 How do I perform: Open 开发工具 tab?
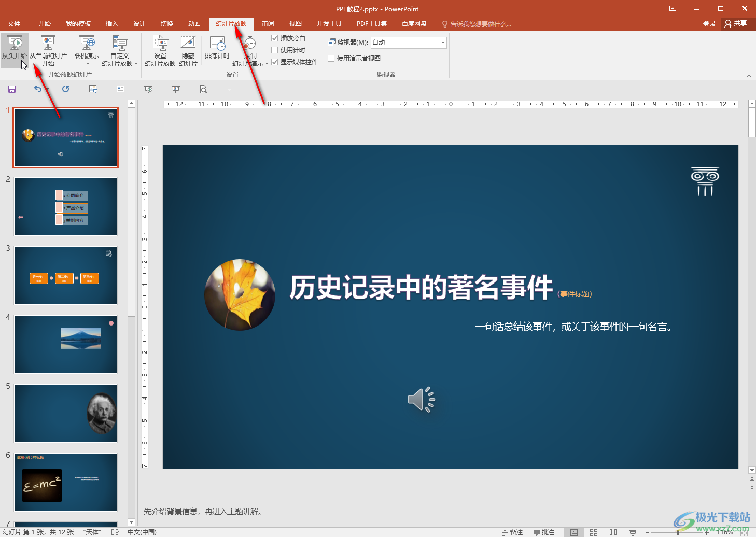[x=329, y=24]
